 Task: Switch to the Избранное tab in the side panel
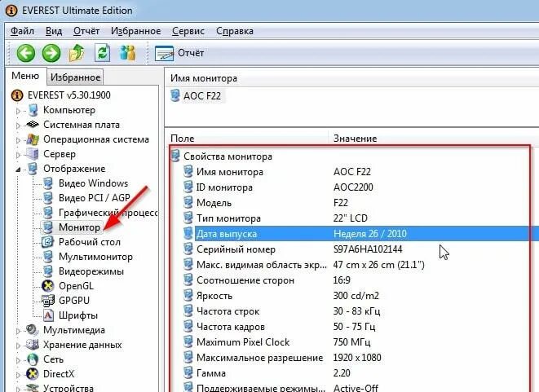click(x=75, y=77)
